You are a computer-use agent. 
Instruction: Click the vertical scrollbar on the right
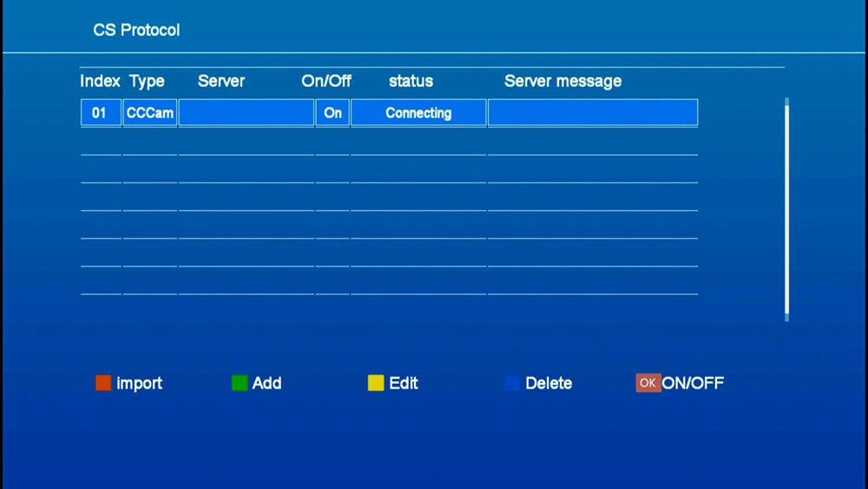pos(786,208)
